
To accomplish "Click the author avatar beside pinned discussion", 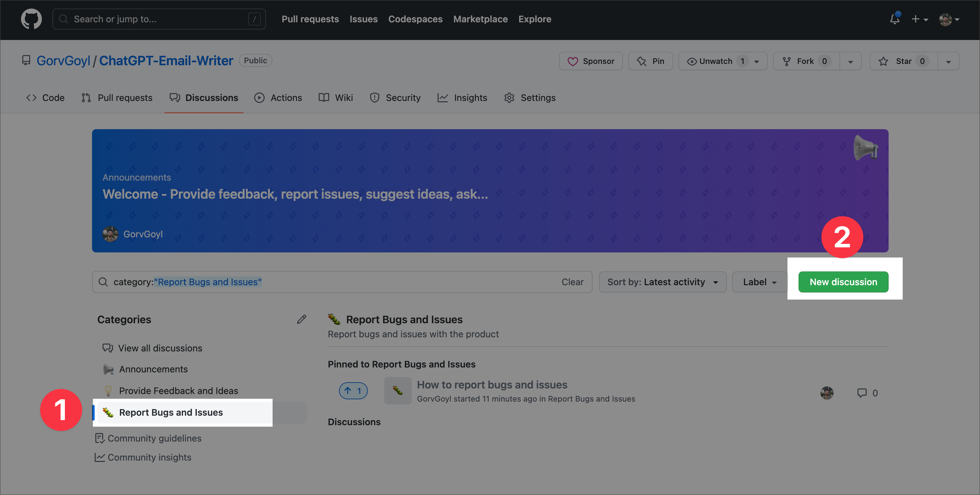I will pos(827,393).
